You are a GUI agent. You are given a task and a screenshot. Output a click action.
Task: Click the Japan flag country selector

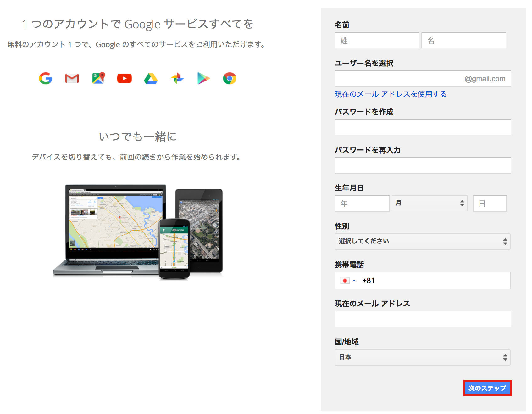[x=345, y=281]
